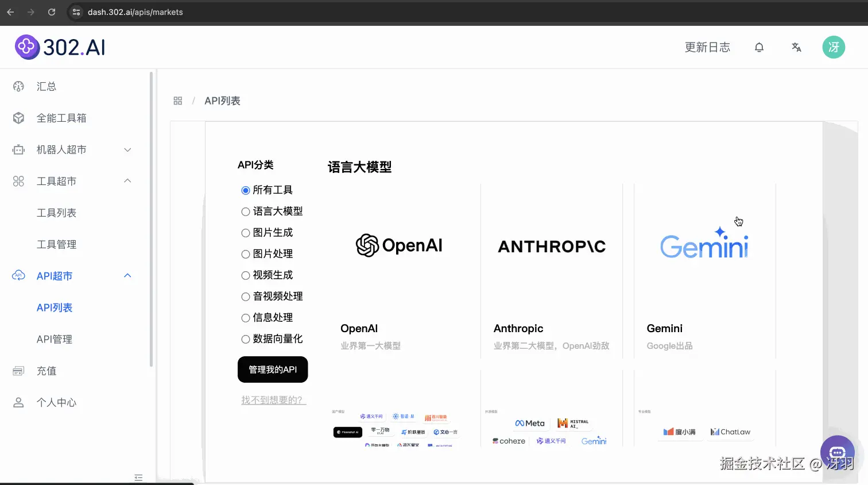
Task: Click the Gemini logo image
Action: [x=704, y=243]
